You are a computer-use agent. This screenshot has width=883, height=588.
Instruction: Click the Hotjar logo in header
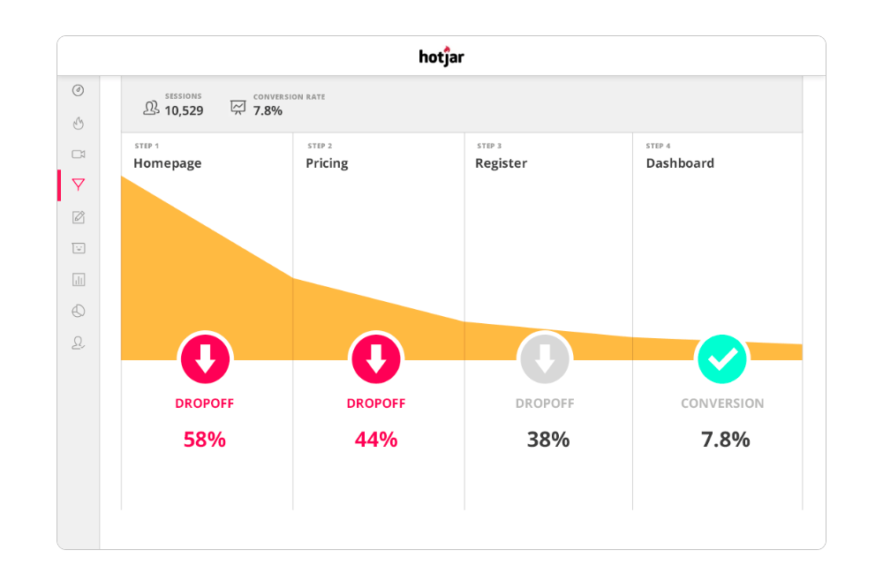[441, 57]
